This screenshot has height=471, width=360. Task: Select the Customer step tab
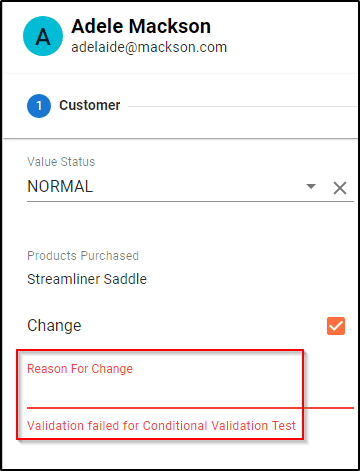coord(74,106)
